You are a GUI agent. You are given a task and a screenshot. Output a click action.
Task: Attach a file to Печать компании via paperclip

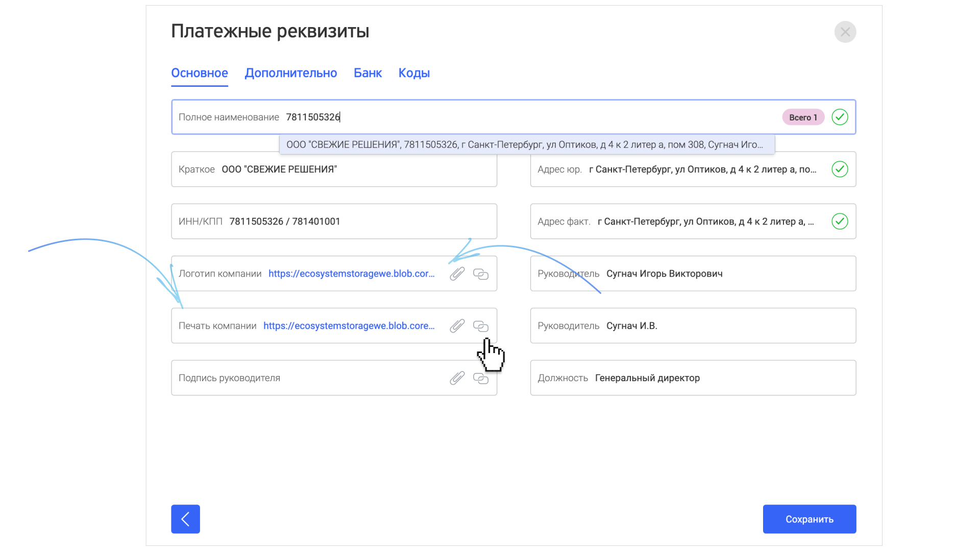[457, 325]
